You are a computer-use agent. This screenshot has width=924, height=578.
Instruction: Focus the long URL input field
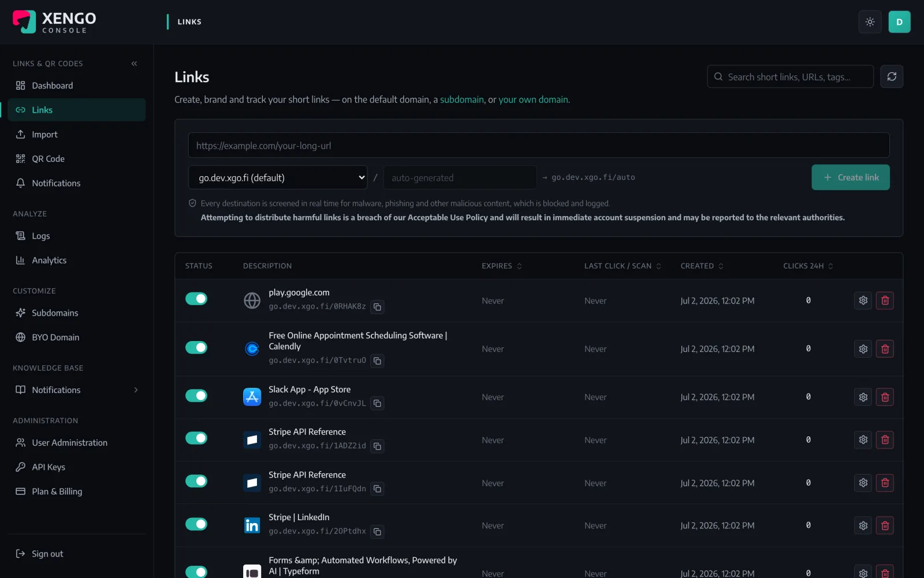pos(539,146)
